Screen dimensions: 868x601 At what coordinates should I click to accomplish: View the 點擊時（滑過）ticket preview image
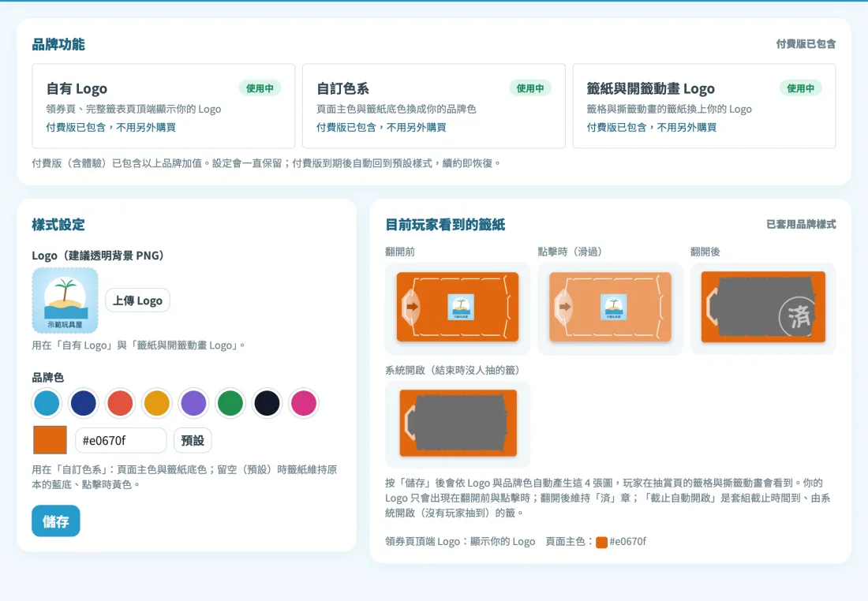pyautogui.click(x=610, y=307)
